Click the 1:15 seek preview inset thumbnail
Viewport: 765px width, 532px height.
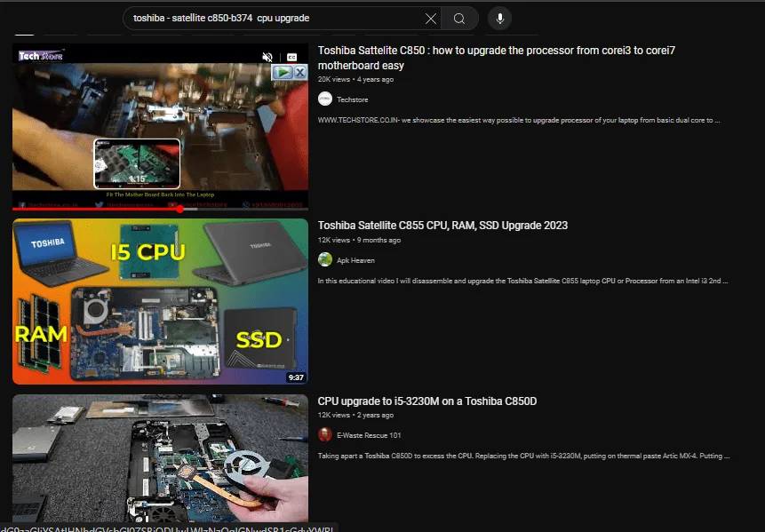(x=137, y=163)
